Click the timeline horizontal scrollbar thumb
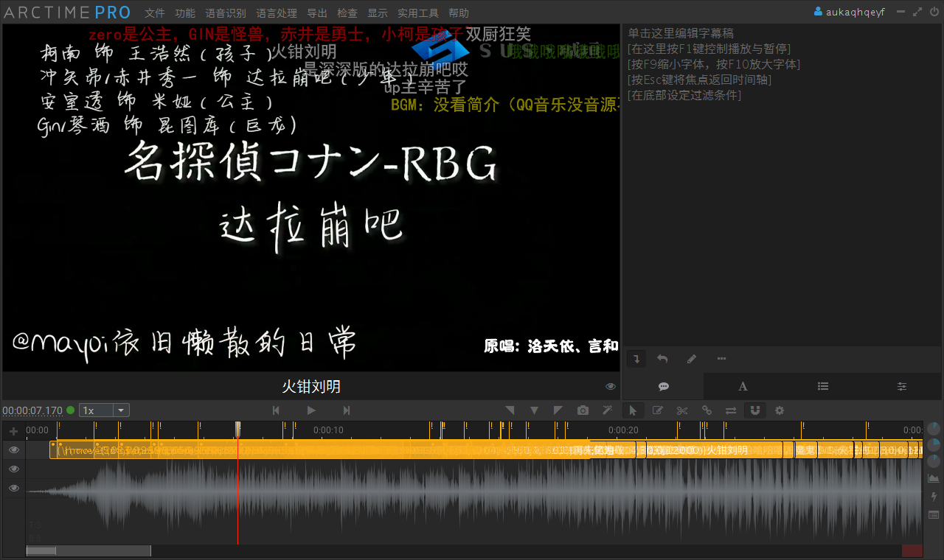The width and height of the screenshot is (944, 560). tap(88, 550)
